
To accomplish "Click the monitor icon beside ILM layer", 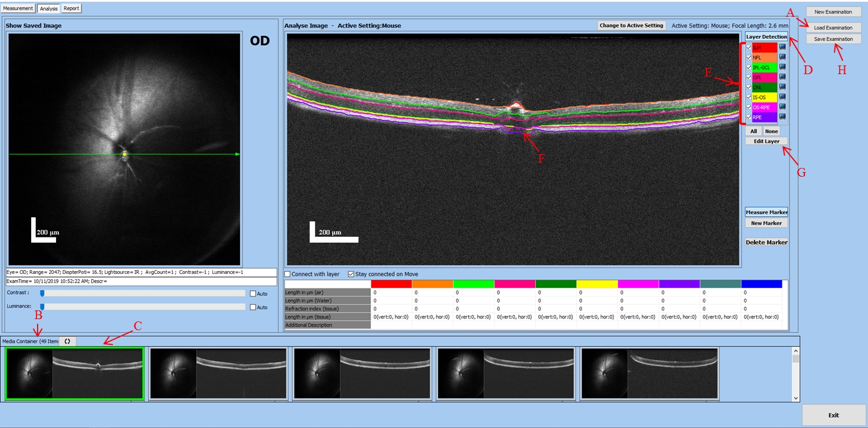I will (782, 47).
